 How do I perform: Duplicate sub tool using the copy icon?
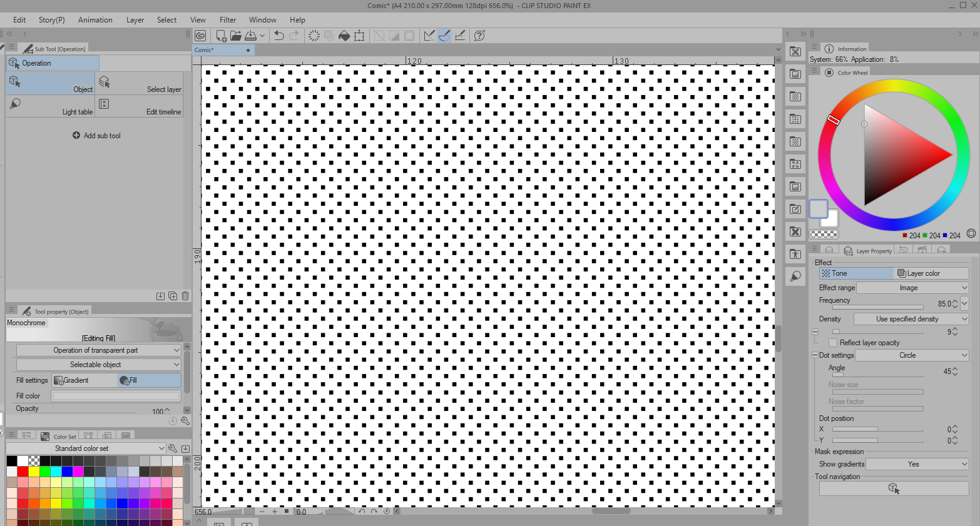pos(173,296)
